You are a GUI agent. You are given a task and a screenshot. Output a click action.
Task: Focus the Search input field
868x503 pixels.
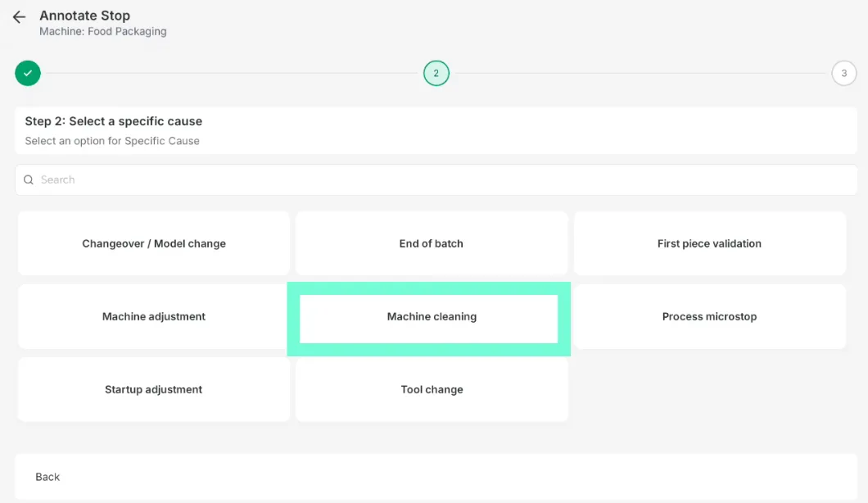tap(436, 180)
